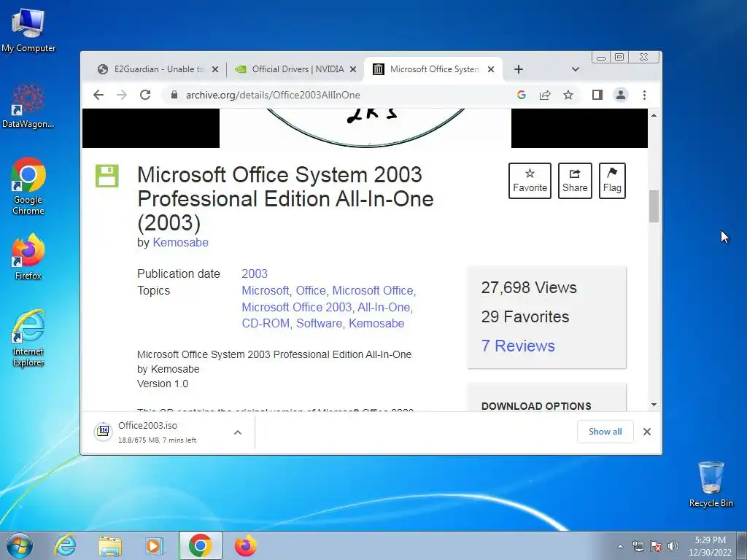747x560 pixels.
Task: Bookmark this tab with the star icon
Action: click(x=568, y=95)
